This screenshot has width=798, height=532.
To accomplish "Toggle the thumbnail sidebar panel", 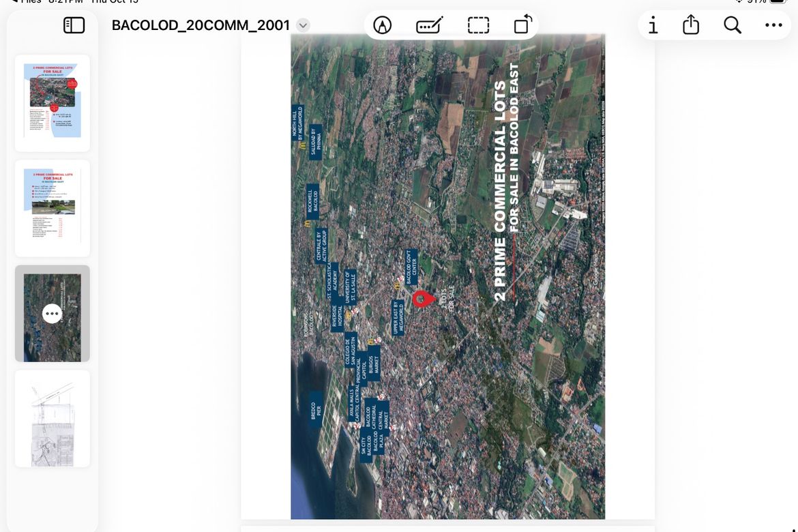I will click(x=74, y=25).
